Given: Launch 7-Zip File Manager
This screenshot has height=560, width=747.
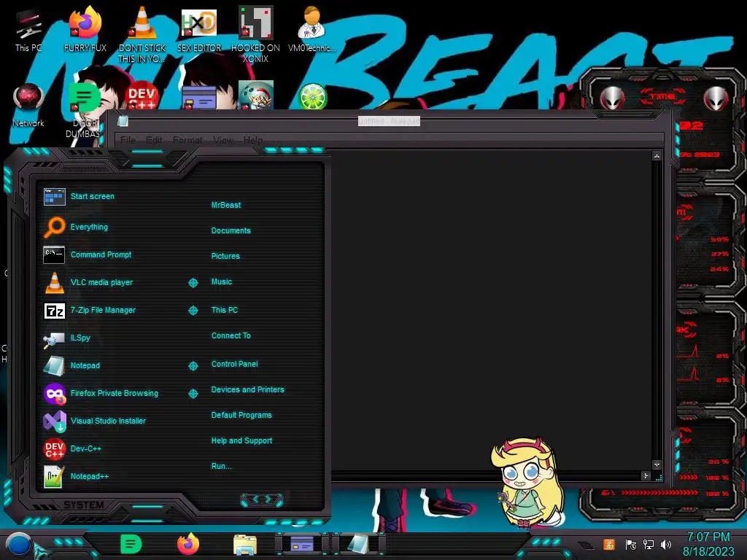Looking at the screenshot, I should 101,310.
